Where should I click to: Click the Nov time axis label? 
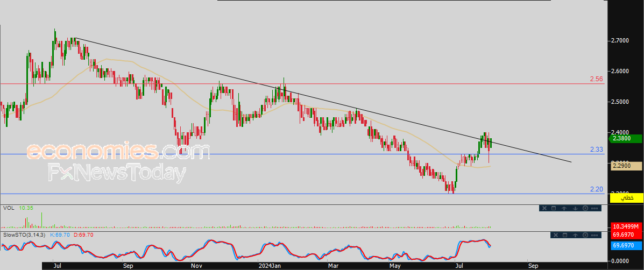click(x=196, y=266)
